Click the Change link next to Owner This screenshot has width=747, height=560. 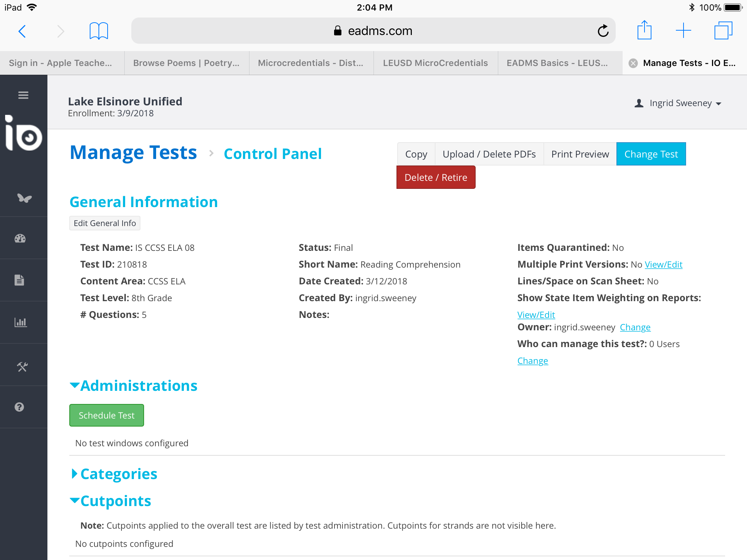(635, 327)
